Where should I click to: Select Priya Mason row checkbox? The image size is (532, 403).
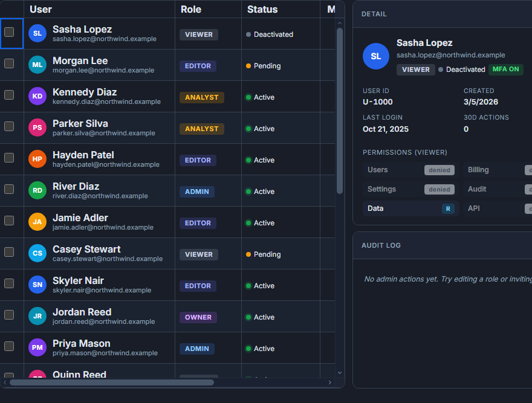point(9,346)
